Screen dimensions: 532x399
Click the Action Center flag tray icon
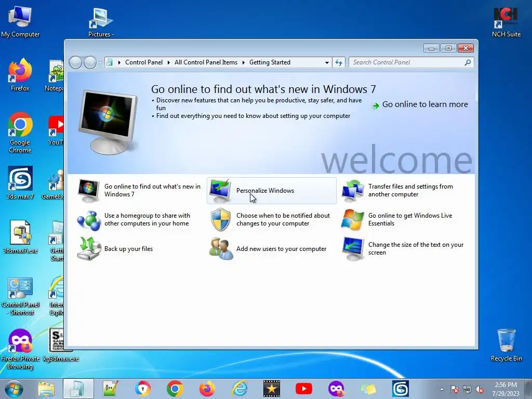coord(455,390)
